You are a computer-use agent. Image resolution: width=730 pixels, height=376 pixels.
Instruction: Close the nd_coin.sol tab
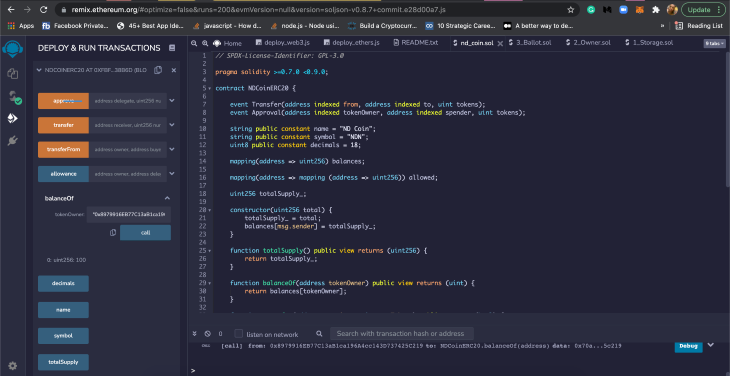point(500,43)
